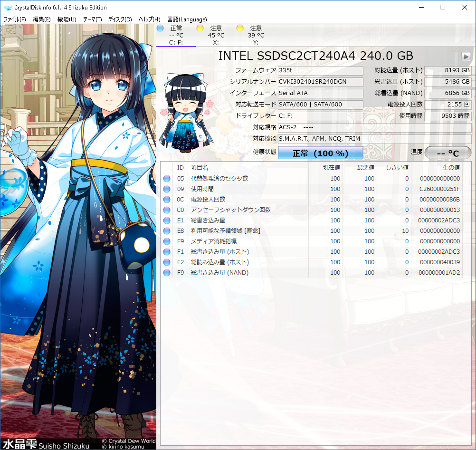Click the temperature -- °C indicator
Viewport: 476px width, 450px height.
(x=448, y=153)
